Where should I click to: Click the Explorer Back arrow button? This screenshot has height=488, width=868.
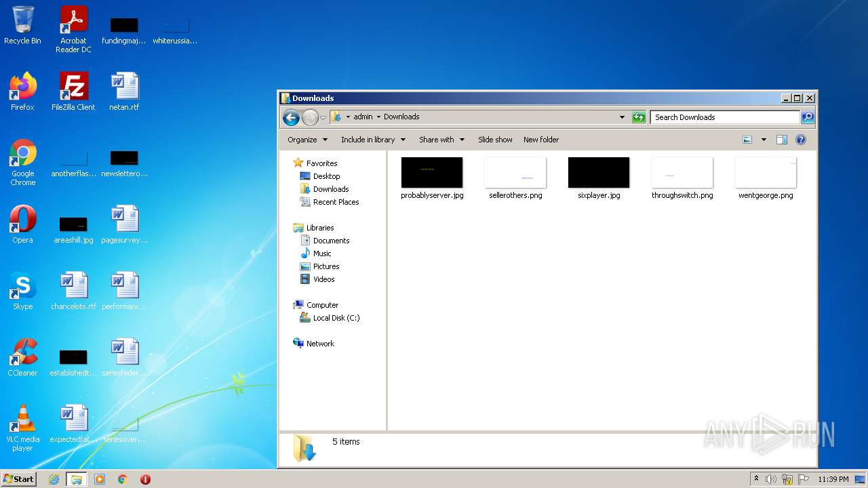(291, 117)
